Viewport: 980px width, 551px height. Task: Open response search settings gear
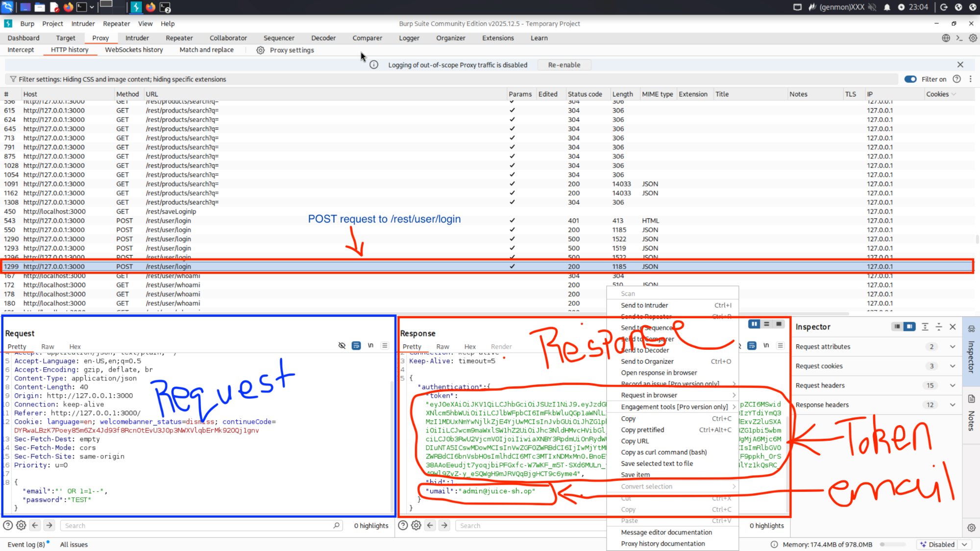pos(416,525)
